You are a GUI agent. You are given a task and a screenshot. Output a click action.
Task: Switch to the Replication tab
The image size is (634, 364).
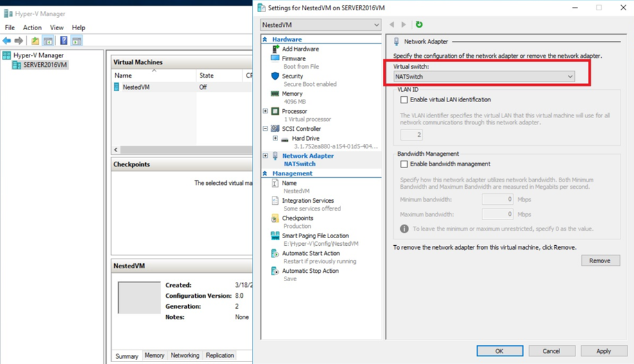tap(220, 355)
